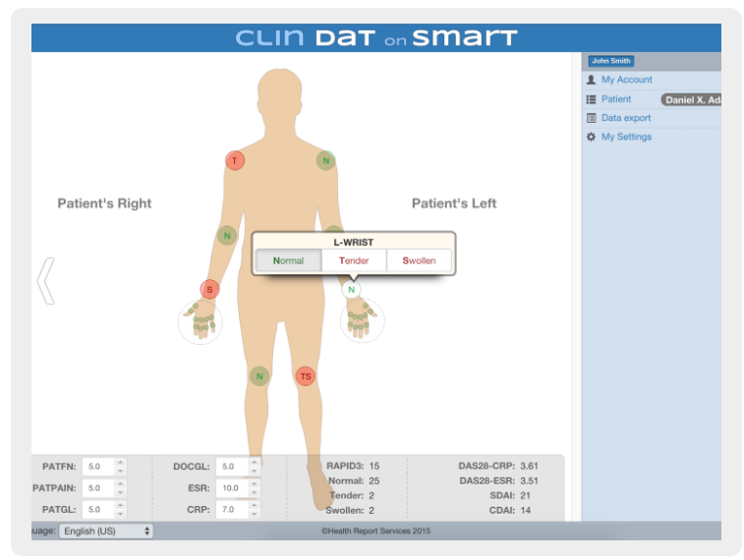
Task: Click the Daniel X. patient name badge
Action: 691,99
